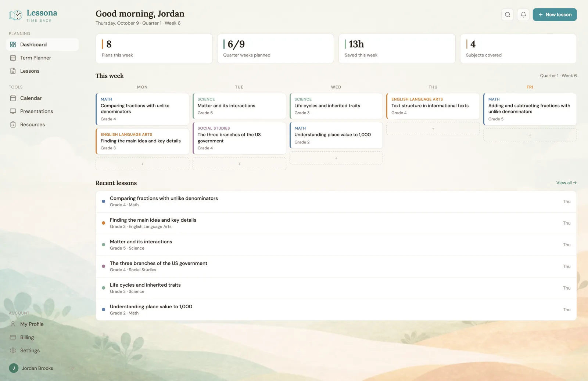Open Monday's Comparing fractions lesson card
The image size is (588, 381).
click(142, 109)
